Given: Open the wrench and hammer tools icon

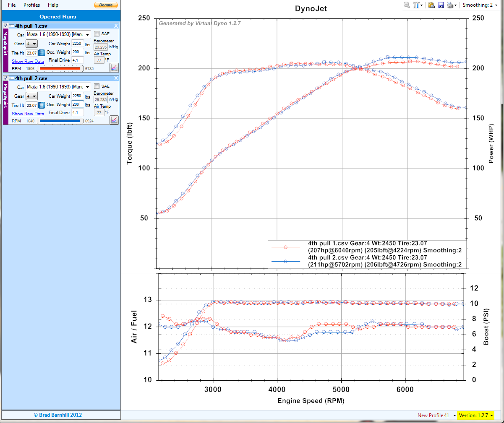Looking at the screenshot, I should (x=416, y=5).
